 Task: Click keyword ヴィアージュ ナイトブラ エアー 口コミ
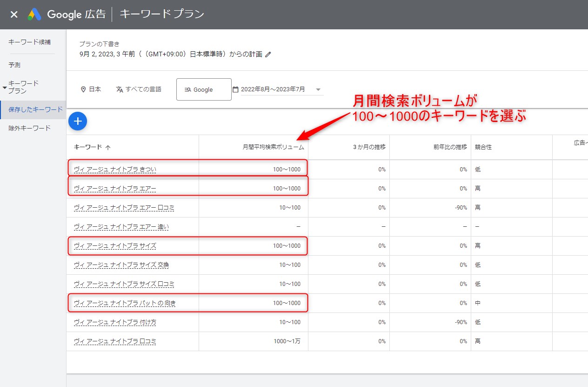coord(124,208)
